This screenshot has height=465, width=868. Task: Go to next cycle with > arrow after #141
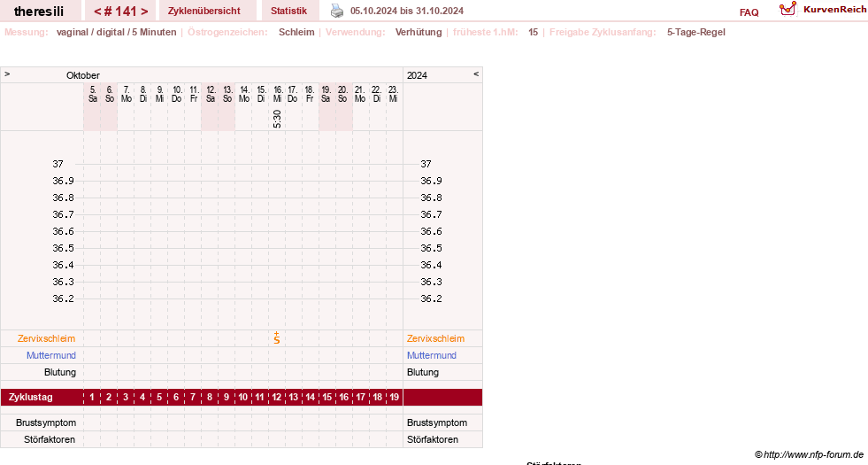click(144, 12)
